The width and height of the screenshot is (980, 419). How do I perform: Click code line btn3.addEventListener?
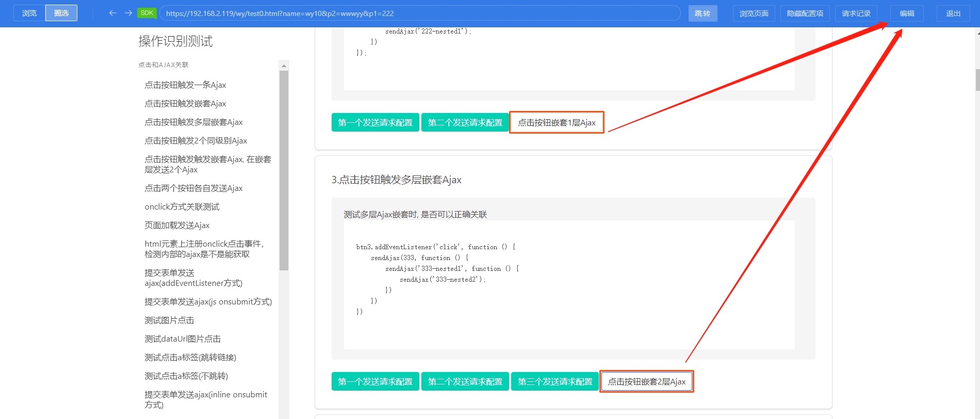[x=436, y=247]
